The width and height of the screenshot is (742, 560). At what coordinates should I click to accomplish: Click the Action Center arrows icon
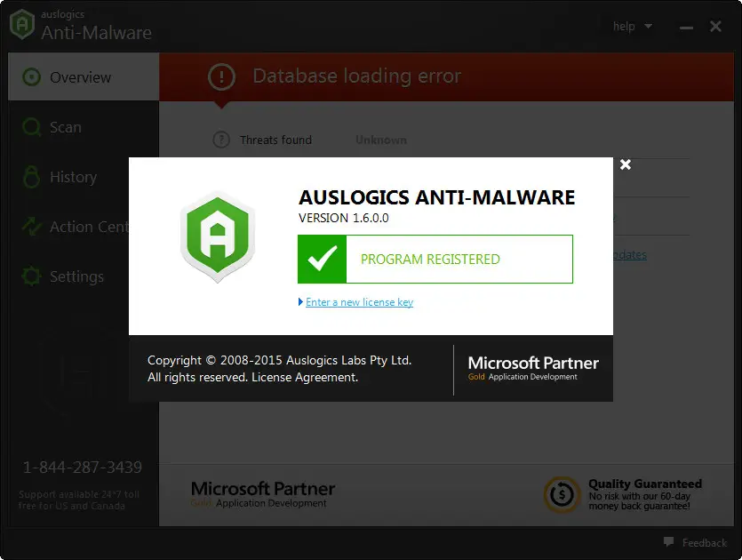(32, 227)
